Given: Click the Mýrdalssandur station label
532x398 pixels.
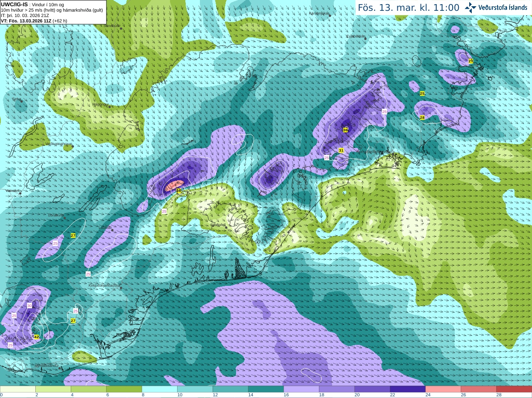Looking at the screenshot, I should pyautogui.click(x=46, y=366).
